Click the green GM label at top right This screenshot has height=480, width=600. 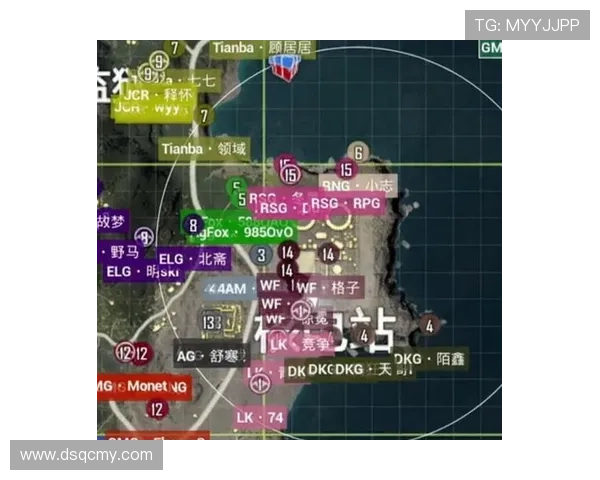pyautogui.click(x=491, y=48)
